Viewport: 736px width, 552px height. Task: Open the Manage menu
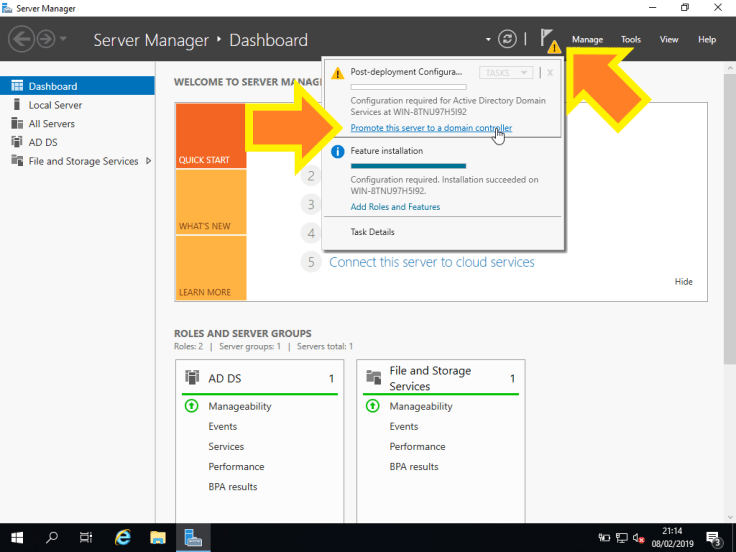coord(587,40)
